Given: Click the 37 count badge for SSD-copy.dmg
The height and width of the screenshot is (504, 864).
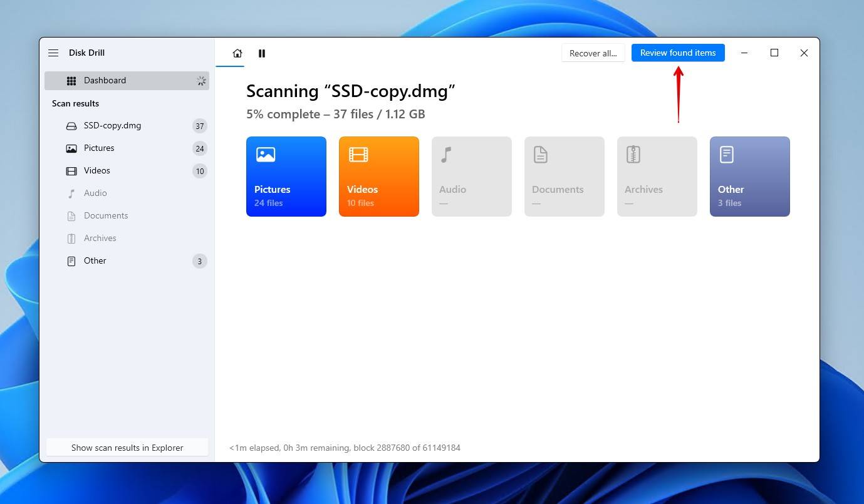Looking at the screenshot, I should 200,126.
